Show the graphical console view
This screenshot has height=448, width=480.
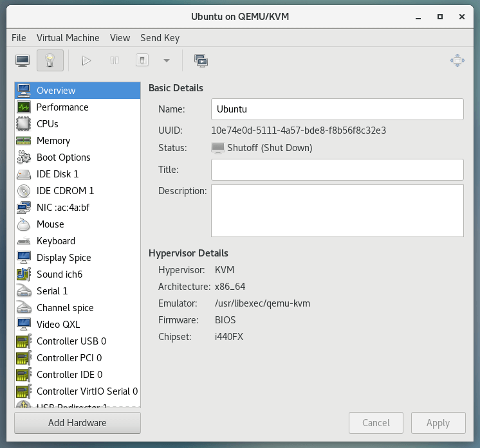coord(23,60)
